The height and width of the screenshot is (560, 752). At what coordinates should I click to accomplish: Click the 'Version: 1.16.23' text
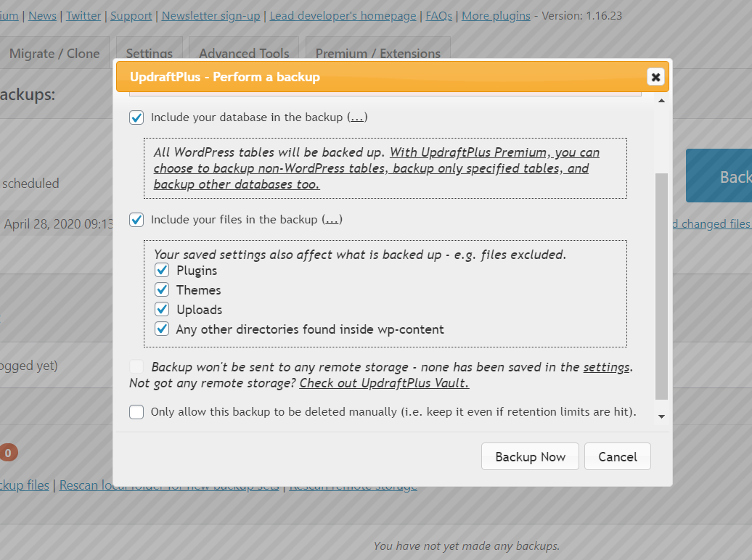pos(581,16)
